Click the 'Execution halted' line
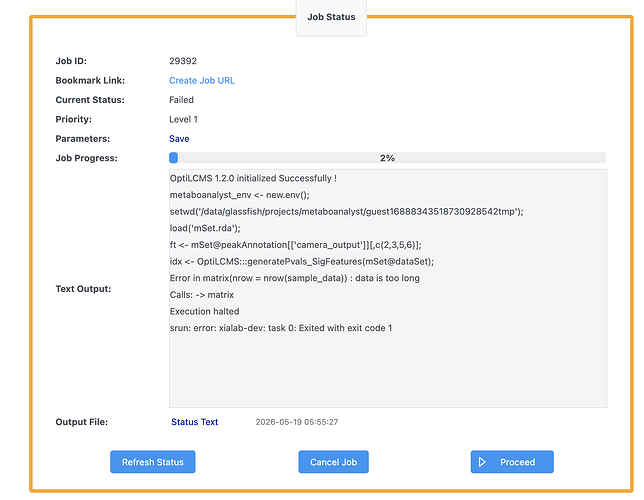Screen dimensions: 644x500 point(205,311)
